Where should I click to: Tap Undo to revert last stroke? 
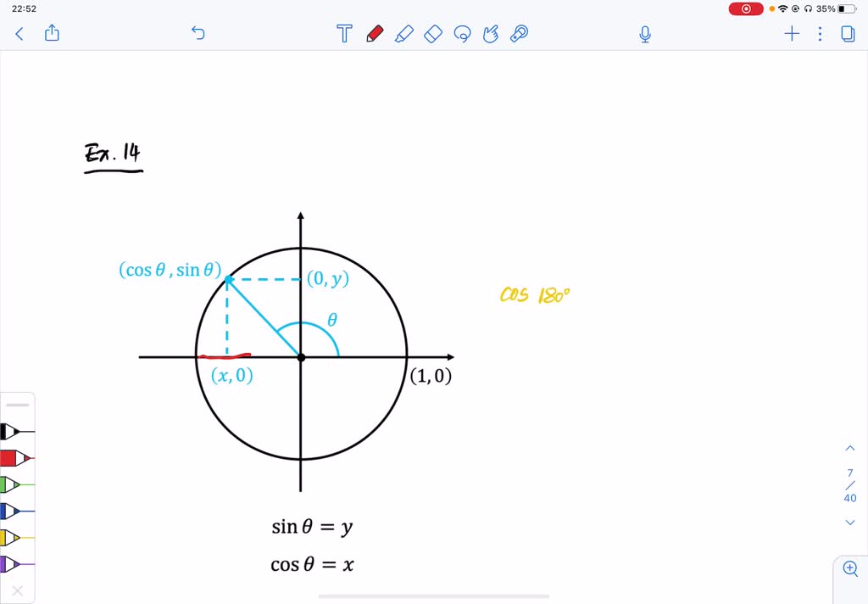[198, 33]
